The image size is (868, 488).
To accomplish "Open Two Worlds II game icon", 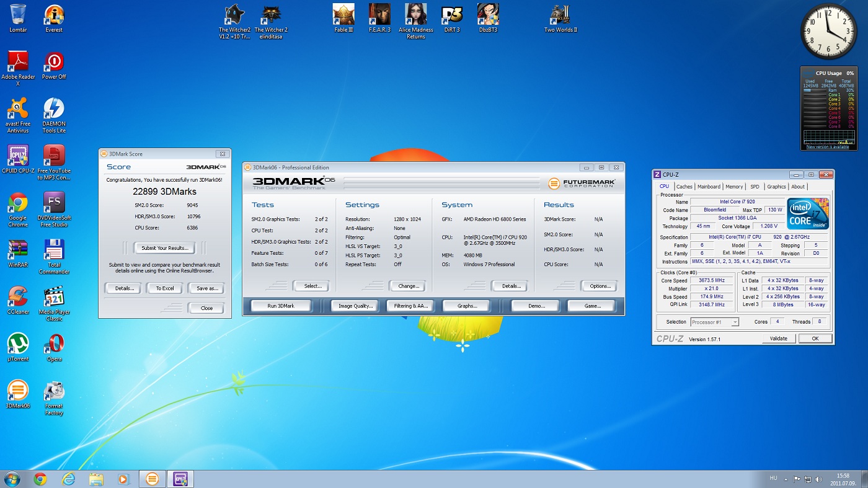I will point(560,19).
